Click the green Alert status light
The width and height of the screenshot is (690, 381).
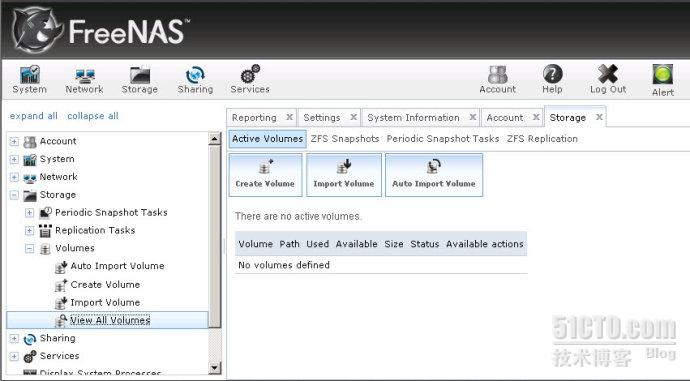pyautogui.click(x=663, y=74)
